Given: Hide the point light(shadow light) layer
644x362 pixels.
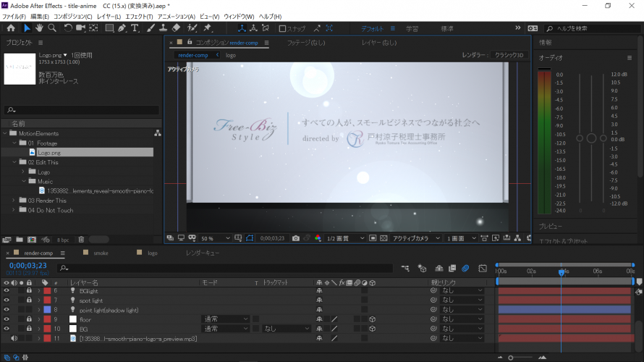Looking at the screenshot, I should point(7,310).
